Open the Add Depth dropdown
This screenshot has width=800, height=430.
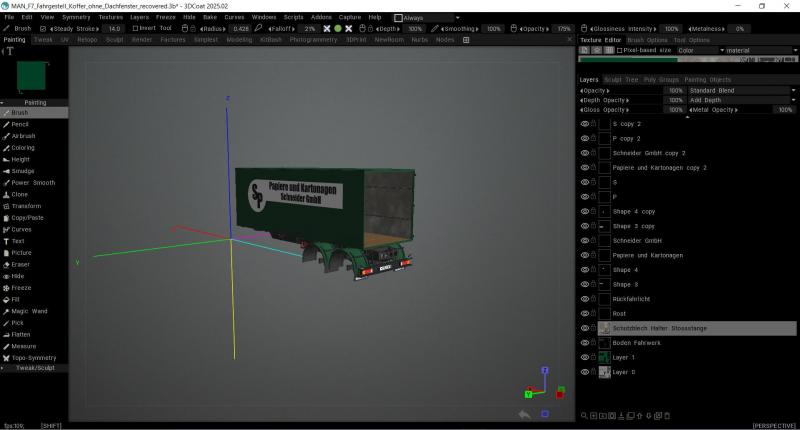pos(742,100)
